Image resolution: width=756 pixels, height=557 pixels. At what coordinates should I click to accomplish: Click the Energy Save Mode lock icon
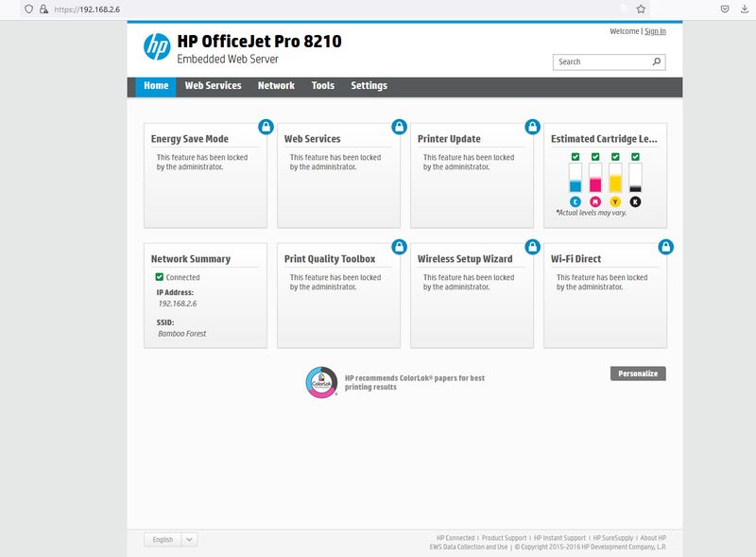[x=266, y=127]
